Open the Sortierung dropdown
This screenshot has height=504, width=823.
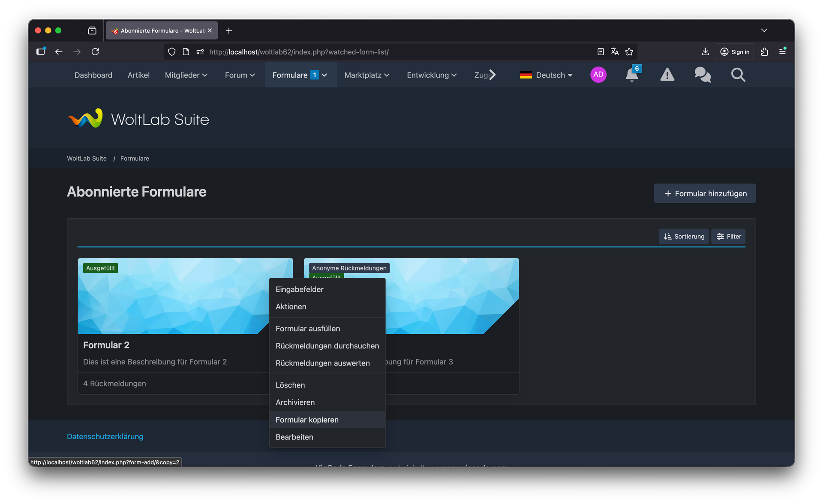click(x=684, y=237)
